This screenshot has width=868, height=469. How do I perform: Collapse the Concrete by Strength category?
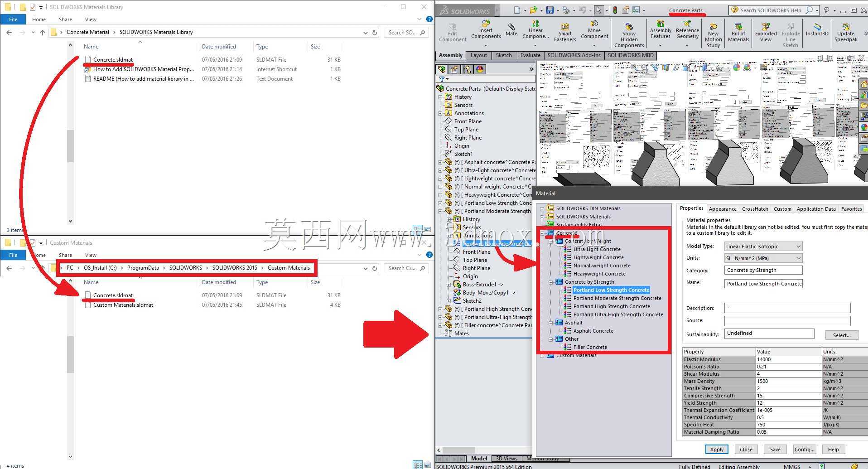pyautogui.click(x=550, y=282)
